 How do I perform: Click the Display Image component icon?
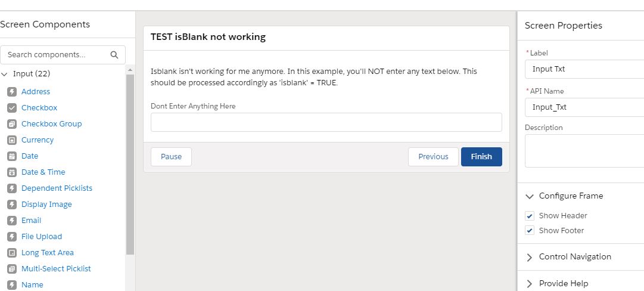11,205
